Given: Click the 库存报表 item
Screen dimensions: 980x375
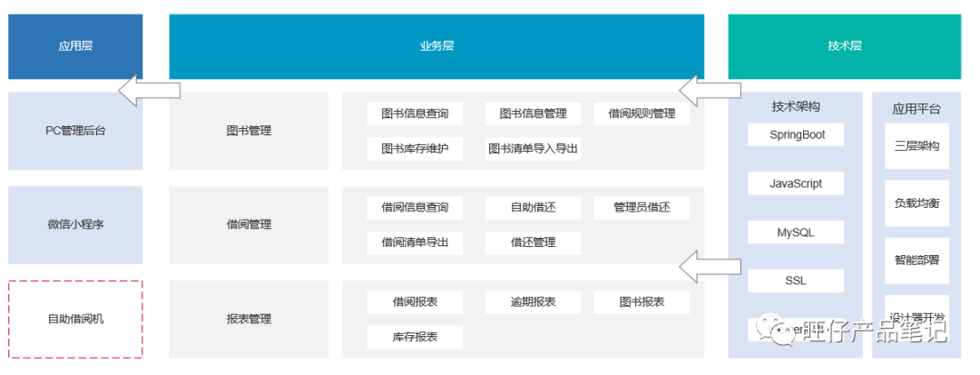Looking at the screenshot, I should 415,337.
